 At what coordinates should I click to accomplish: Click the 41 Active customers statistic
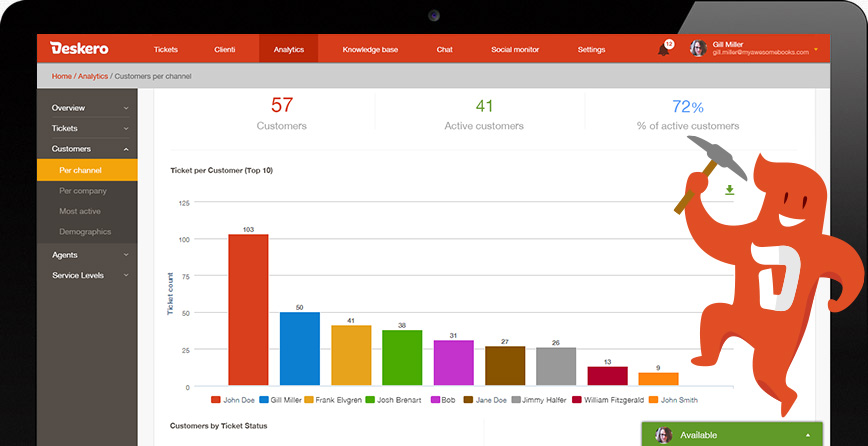coord(484,113)
